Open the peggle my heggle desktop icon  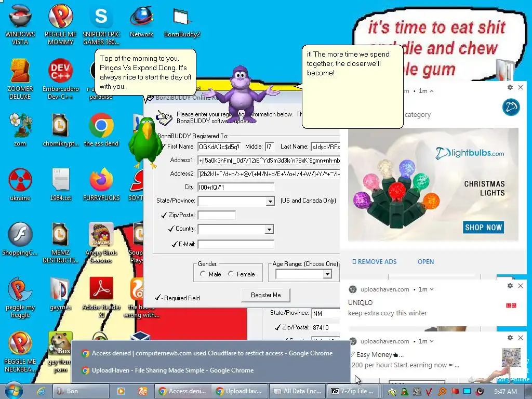pos(20,298)
